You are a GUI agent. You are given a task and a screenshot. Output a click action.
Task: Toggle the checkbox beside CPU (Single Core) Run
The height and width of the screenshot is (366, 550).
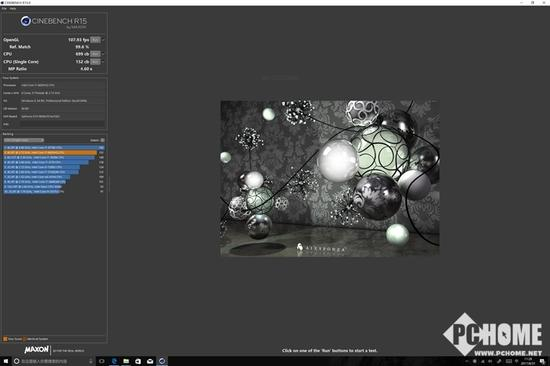pyautogui.click(x=103, y=62)
